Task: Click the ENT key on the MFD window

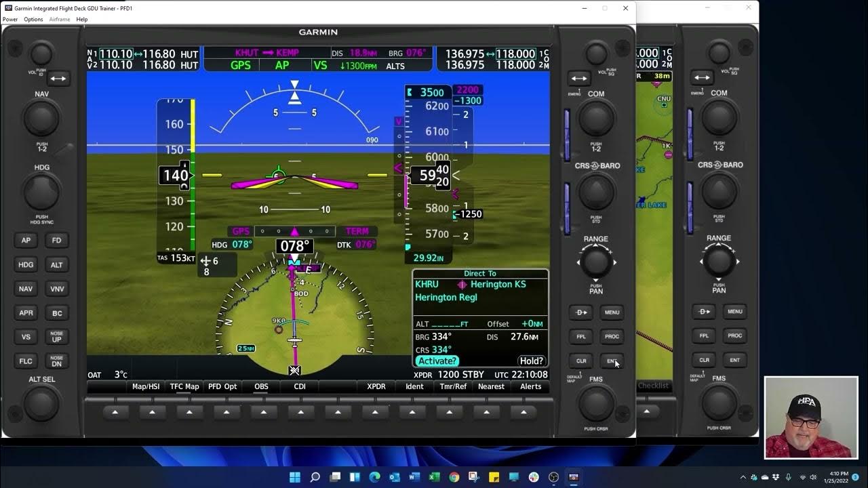Action: click(735, 360)
